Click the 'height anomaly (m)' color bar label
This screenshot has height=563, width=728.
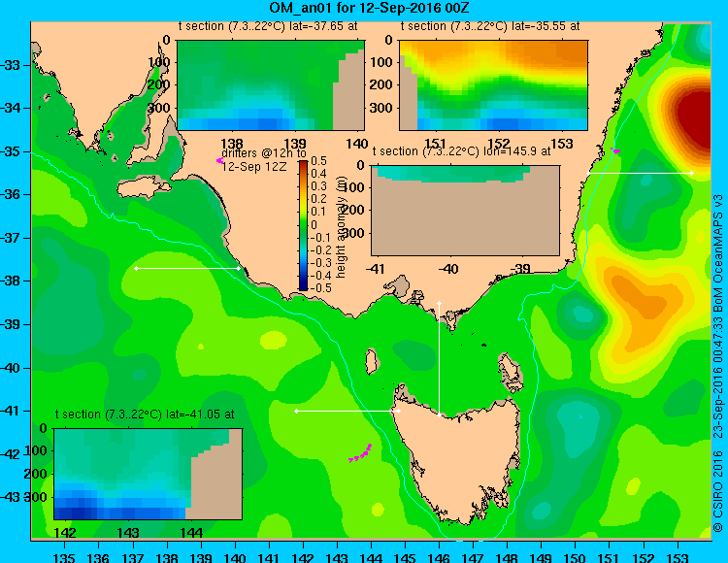click(342, 228)
